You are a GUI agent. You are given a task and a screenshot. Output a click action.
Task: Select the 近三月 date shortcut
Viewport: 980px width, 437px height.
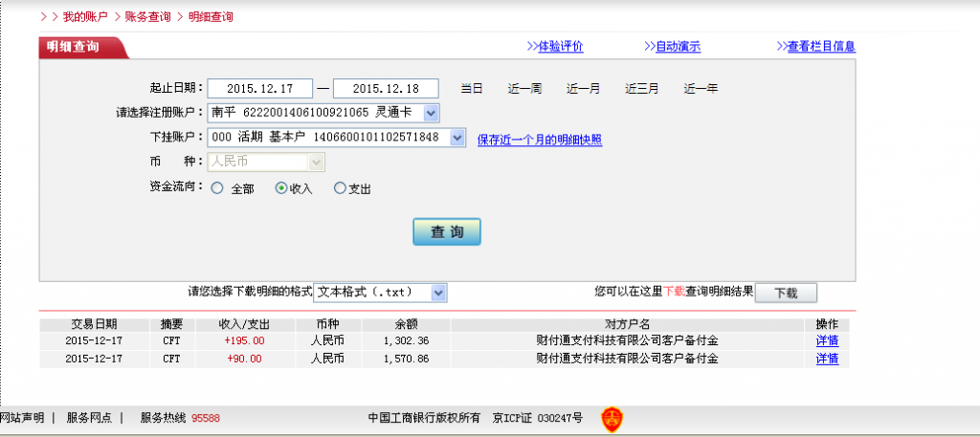click(641, 89)
